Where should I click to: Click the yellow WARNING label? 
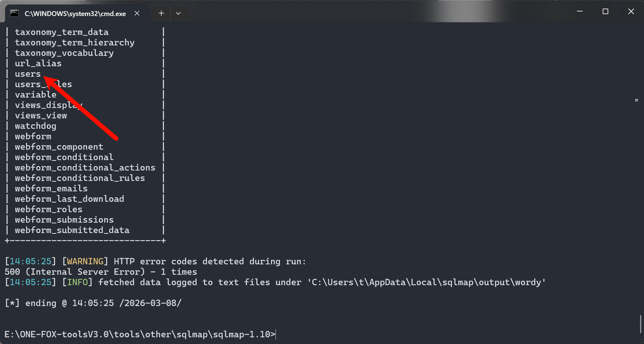85,261
